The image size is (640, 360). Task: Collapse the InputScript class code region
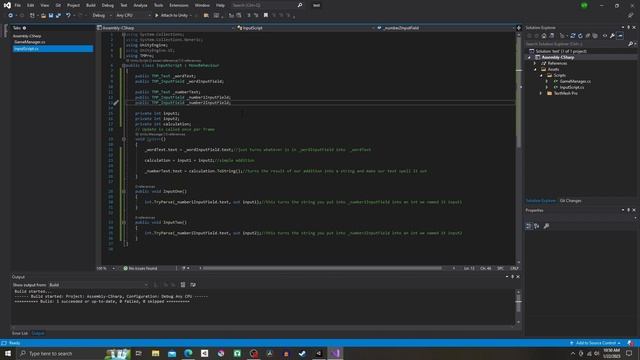124,65
